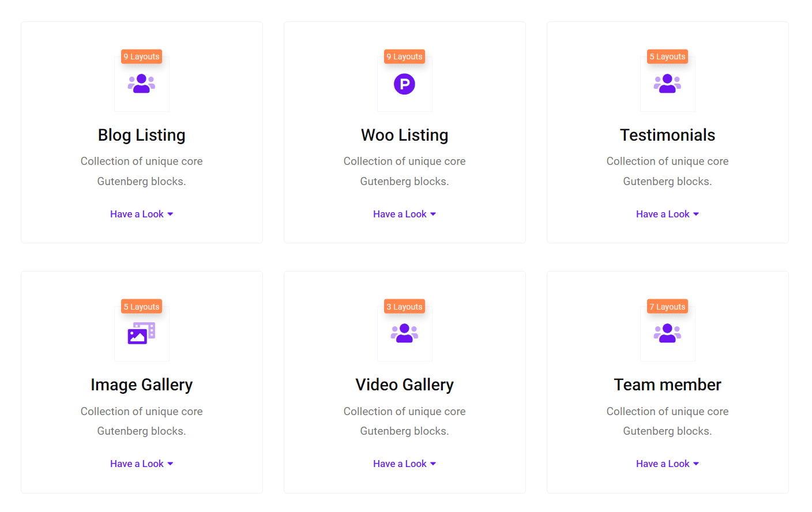Click the Team member group icon
Screen dimensions: 812x512
tap(667, 334)
